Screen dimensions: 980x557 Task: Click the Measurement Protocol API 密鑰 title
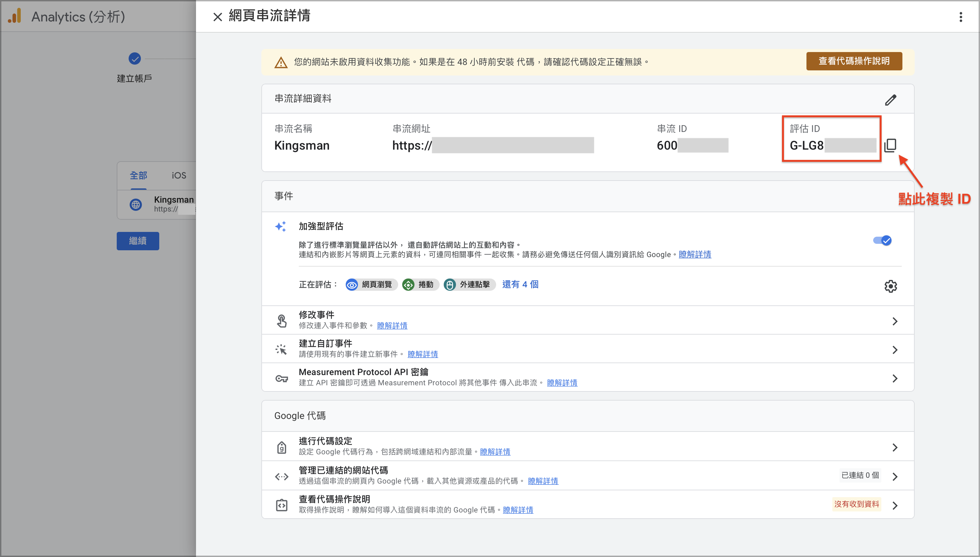click(x=363, y=372)
